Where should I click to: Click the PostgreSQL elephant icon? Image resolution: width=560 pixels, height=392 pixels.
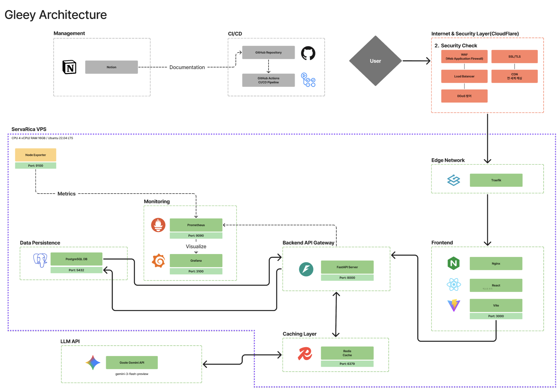[40, 260]
